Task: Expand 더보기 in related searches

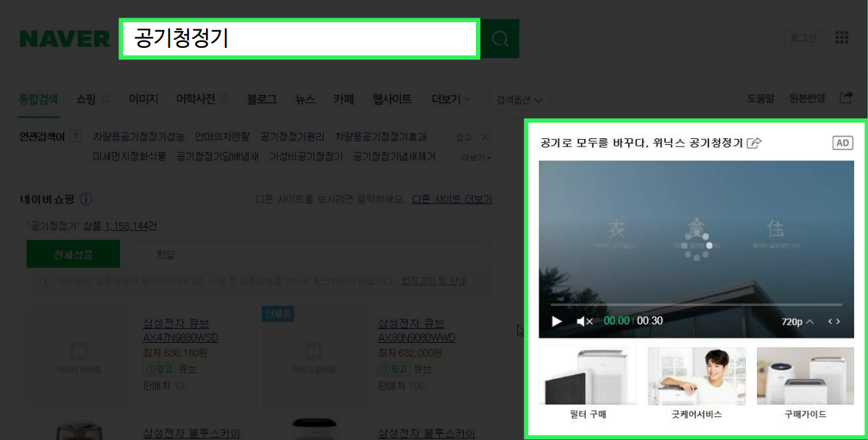Action: 475,157
